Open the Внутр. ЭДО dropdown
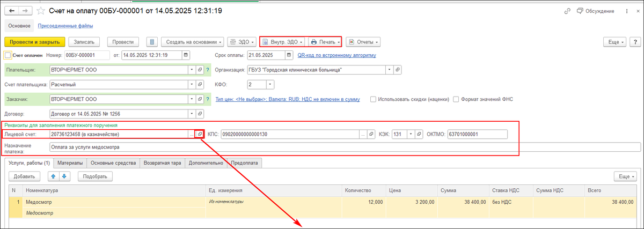 click(x=283, y=42)
